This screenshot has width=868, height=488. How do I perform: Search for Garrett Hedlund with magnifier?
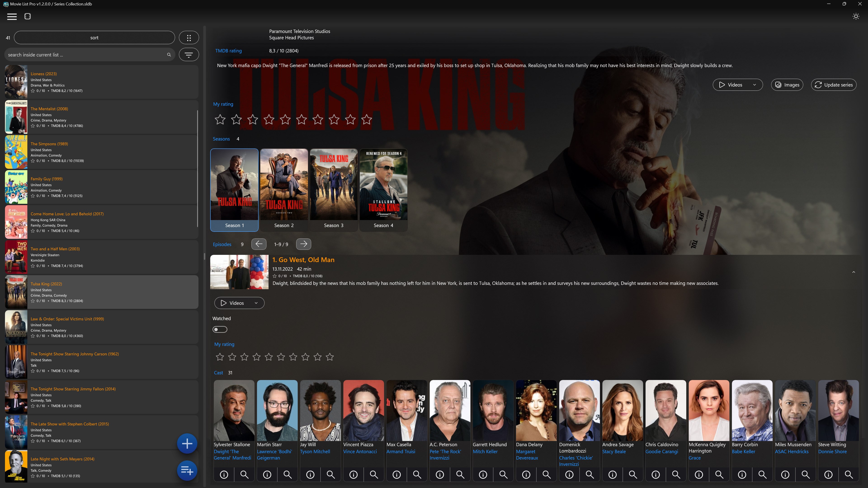(x=503, y=474)
